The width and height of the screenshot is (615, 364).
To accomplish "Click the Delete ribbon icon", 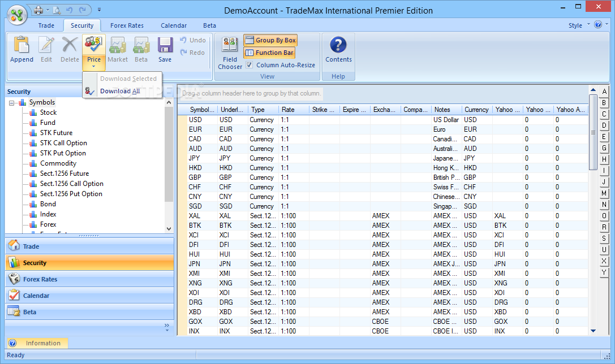I will click(70, 49).
